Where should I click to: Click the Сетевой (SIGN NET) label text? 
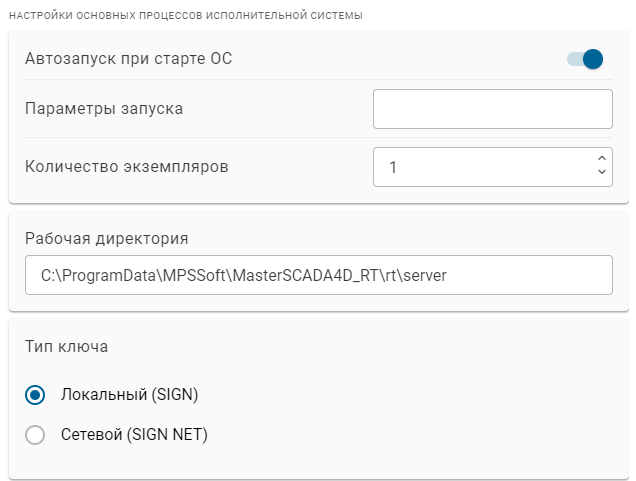pos(134,435)
